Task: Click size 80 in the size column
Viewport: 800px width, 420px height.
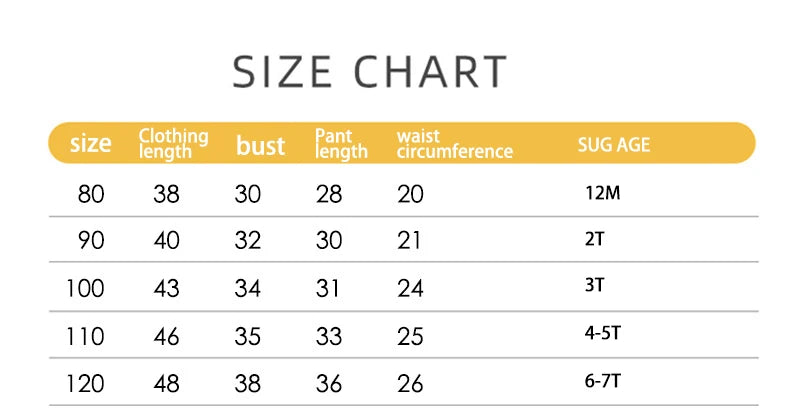Action: pyautogui.click(x=91, y=194)
